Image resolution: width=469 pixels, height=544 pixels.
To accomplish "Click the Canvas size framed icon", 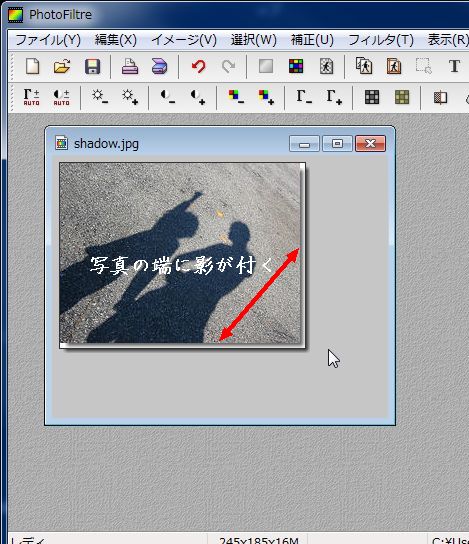I will point(394,66).
